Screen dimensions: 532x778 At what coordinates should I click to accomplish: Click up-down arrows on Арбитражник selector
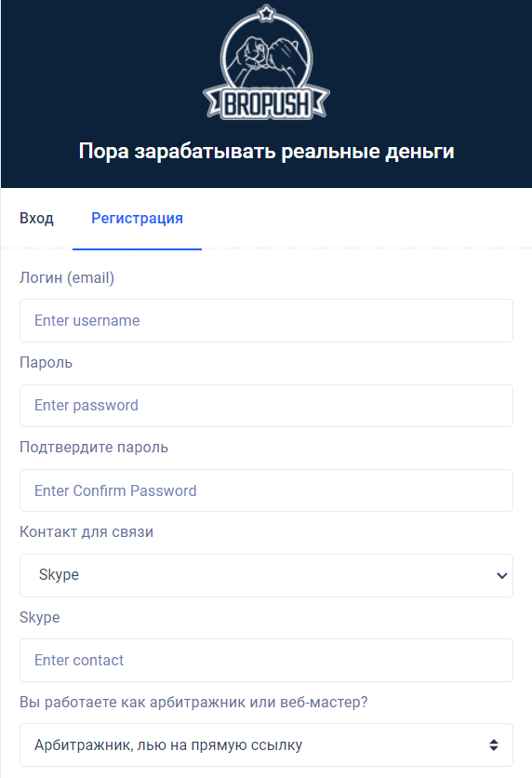493,744
